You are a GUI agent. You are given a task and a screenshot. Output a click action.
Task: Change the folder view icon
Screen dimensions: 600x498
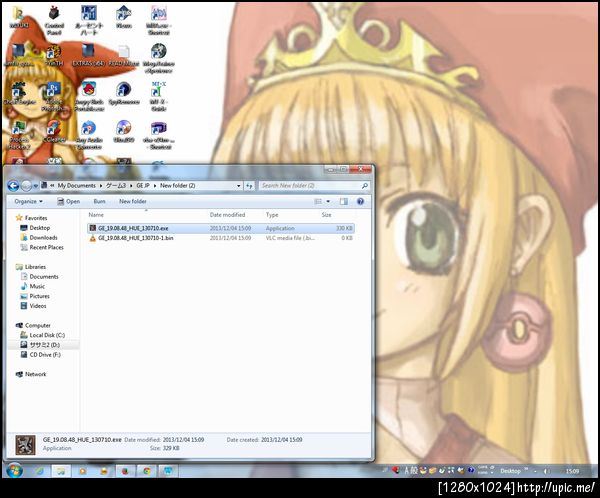(318, 201)
